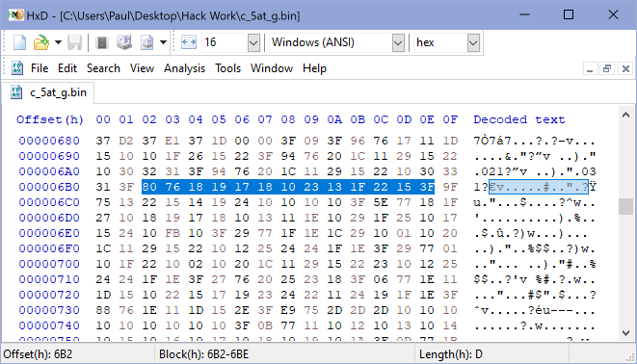Image resolution: width=637 pixels, height=364 pixels.
Task: Click byte FB in row 000006E0
Action: tap(173, 233)
